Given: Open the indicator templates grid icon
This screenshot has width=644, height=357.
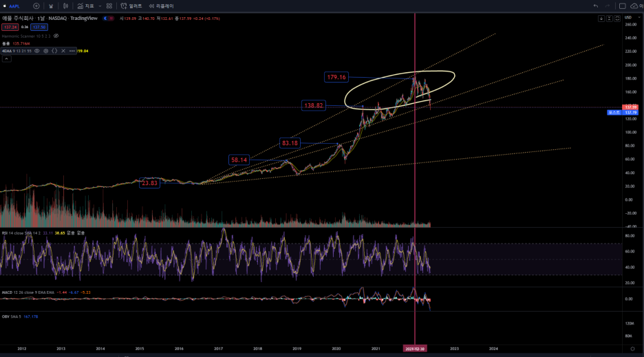Looking at the screenshot, I should (109, 6).
